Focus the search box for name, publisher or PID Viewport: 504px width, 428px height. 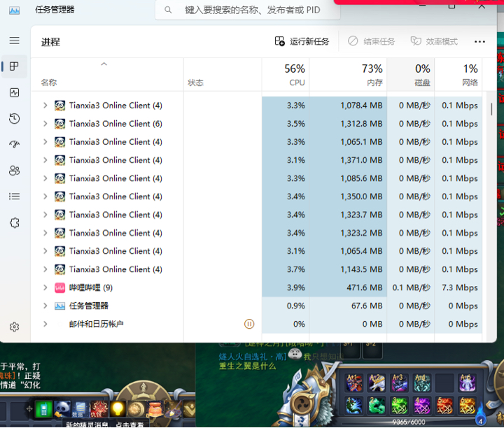tap(248, 10)
